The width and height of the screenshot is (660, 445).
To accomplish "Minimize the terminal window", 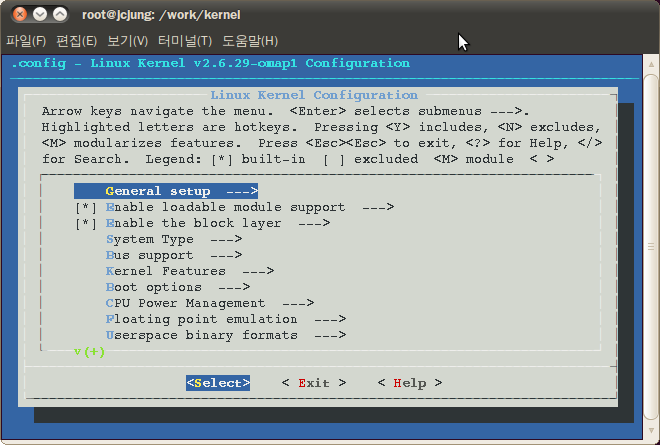I will pyautogui.click(x=40, y=14).
